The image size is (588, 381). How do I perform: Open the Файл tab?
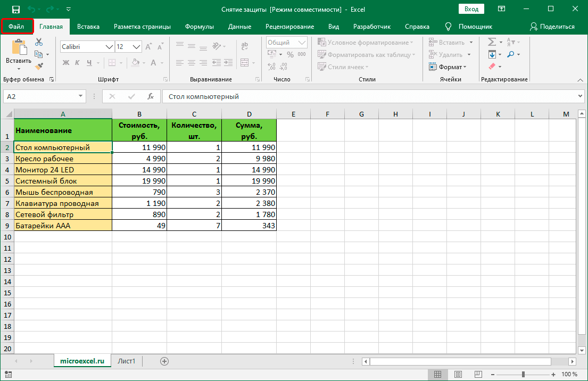(16, 27)
